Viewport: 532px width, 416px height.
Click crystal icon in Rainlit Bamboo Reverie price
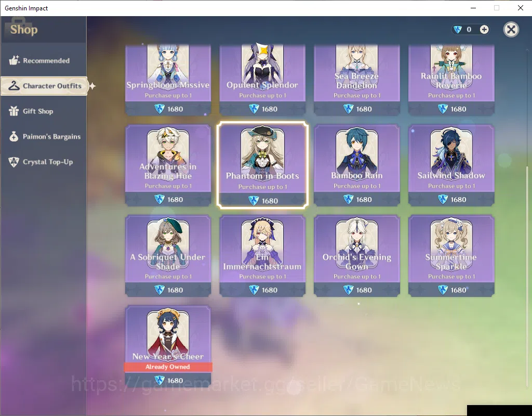click(443, 109)
